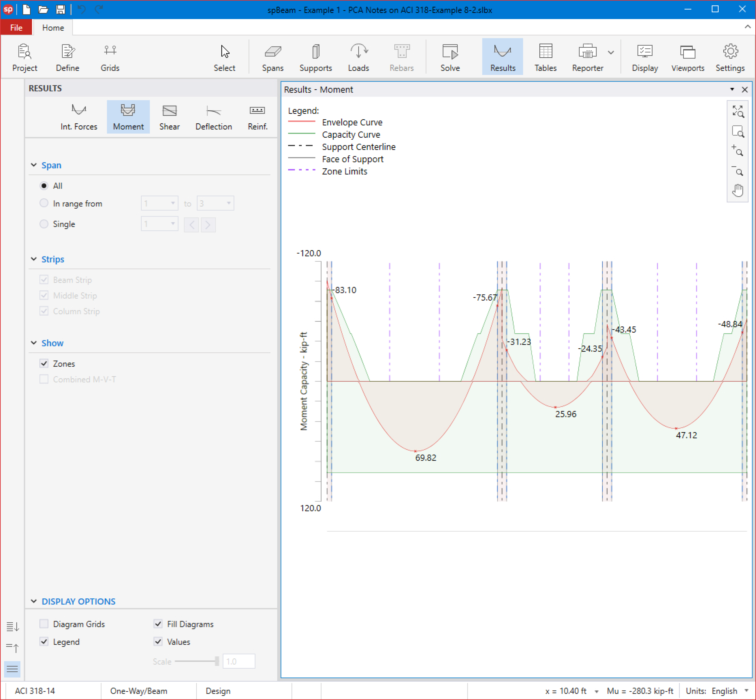The image size is (756, 700).
Task: Uncheck the Zones checkbox
Action: pos(44,364)
